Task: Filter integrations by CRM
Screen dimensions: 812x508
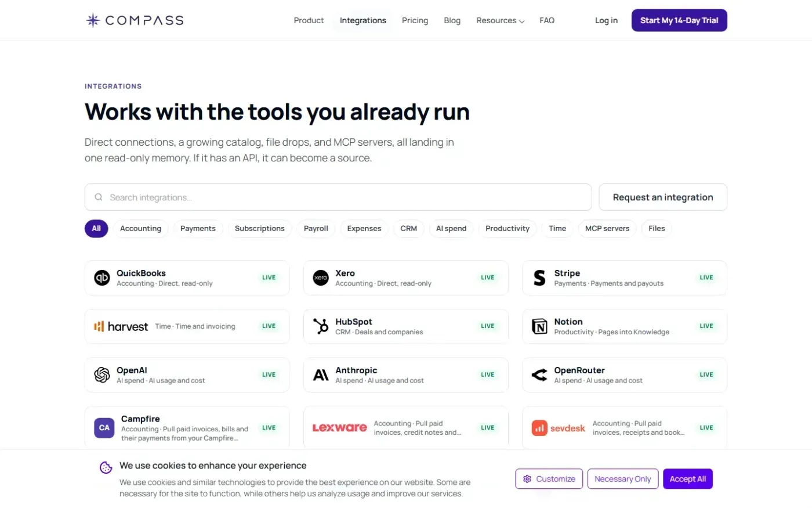Action: 409,229
